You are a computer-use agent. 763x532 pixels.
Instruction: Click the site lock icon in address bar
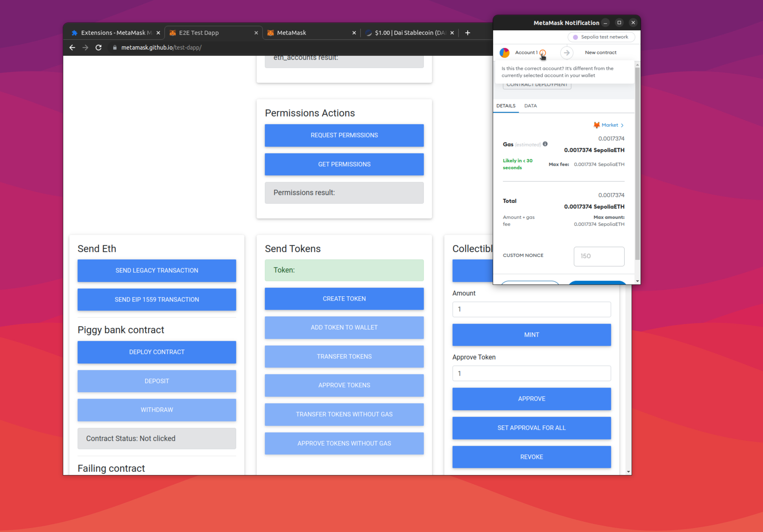[x=115, y=48]
